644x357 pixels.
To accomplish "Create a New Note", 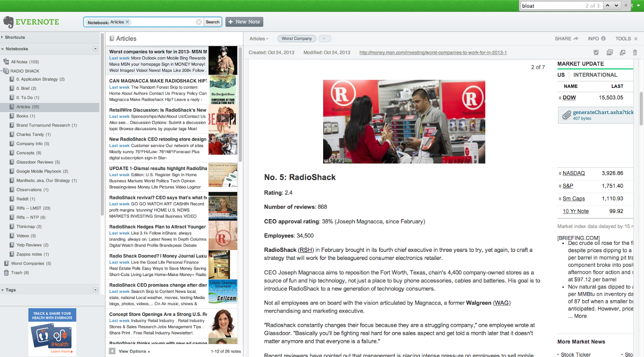I will (x=244, y=22).
